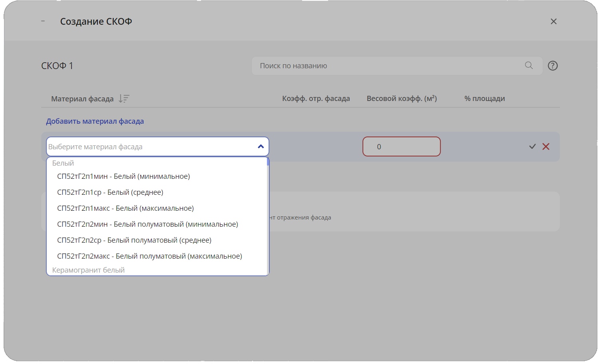Confirm row with the checkmark icon
Screen dimensions: 601x364
532,146
